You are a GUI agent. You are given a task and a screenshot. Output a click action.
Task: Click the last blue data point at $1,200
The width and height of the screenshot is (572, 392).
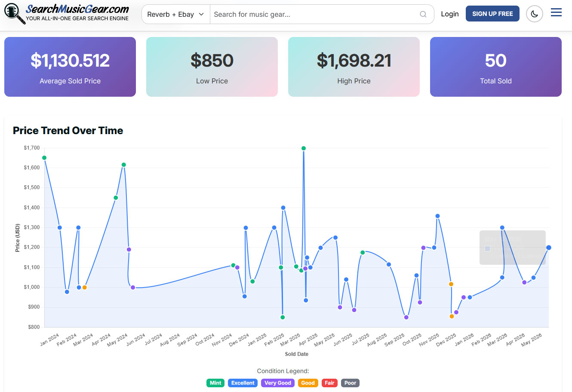(x=549, y=248)
